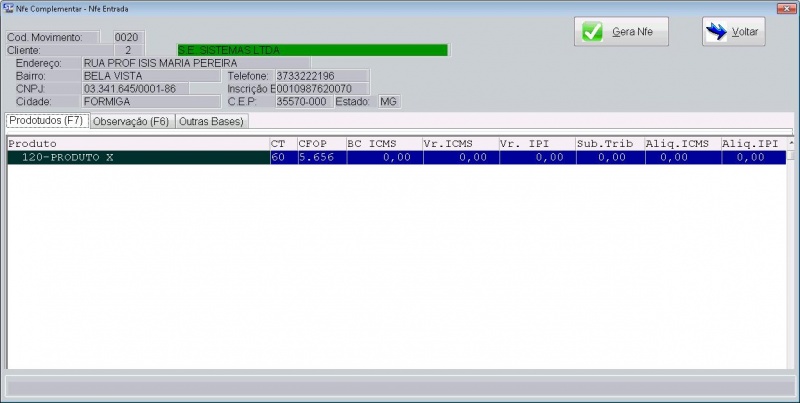Click the Endereço field with RUA PROF ISIS
Screen dimensions: 800x403
[195, 63]
